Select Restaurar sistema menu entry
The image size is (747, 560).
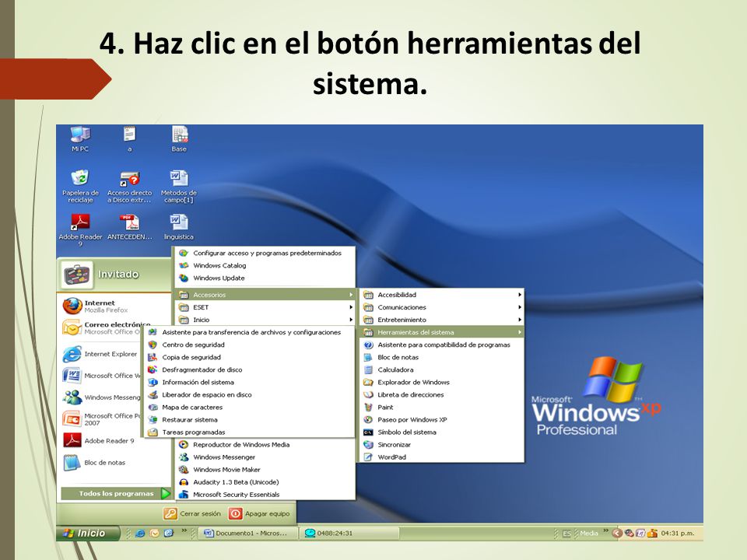pos(249,419)
